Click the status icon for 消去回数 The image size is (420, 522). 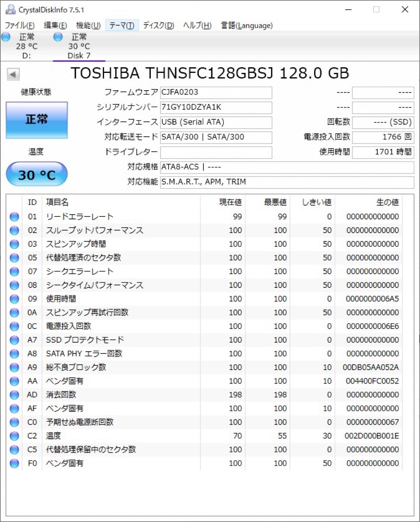(x=14, y=395)
